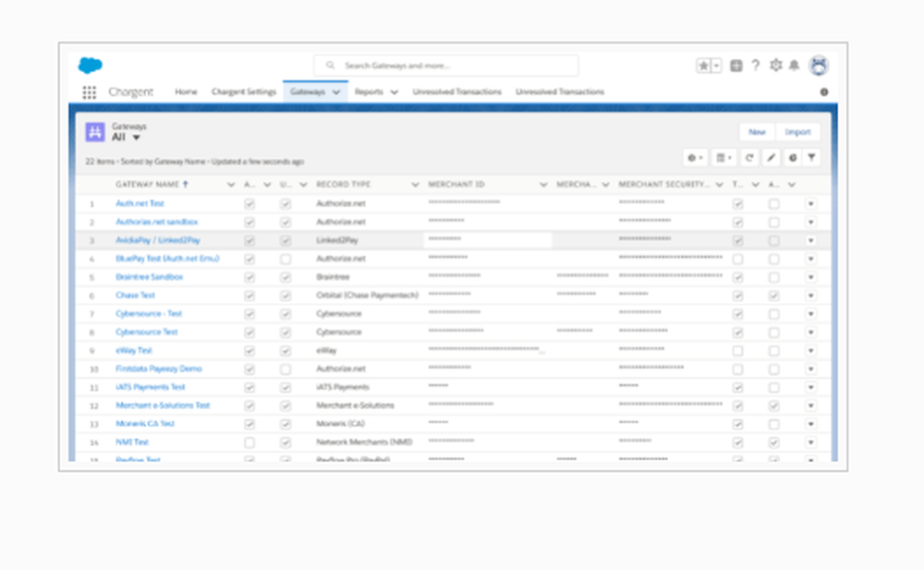Viewport: 924px width, 570px height.
Task: Open row actions for NMI Test
Action: click(811, 443)
